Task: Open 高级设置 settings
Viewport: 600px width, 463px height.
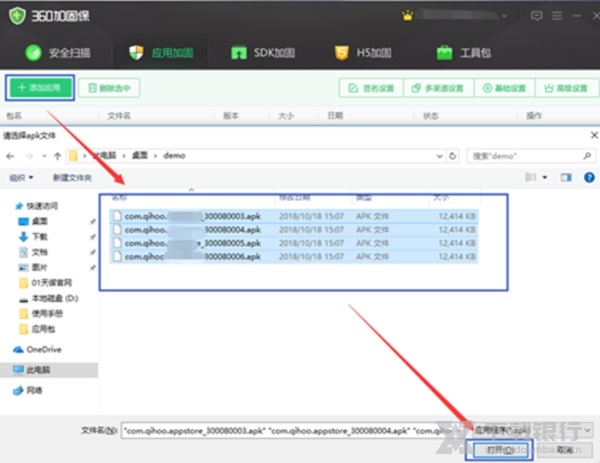Action: coord(566,88)
